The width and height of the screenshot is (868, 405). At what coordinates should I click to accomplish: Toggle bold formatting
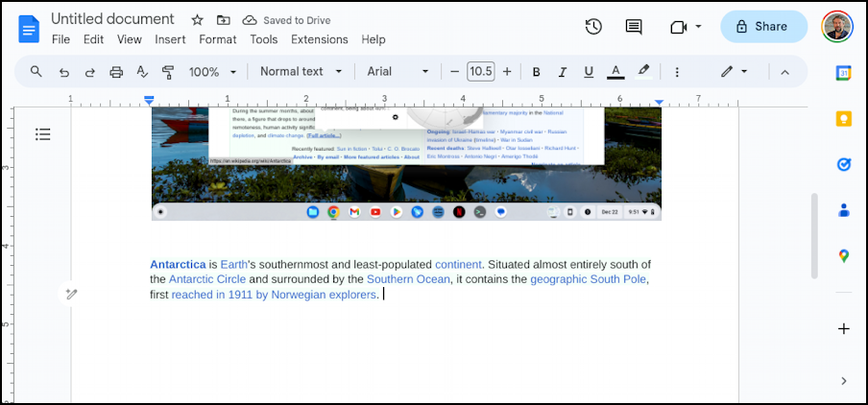point(536,72)
